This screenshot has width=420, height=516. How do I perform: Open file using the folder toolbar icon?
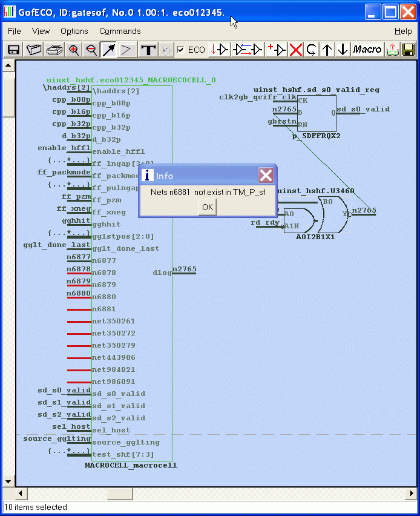tap(34, 50)
